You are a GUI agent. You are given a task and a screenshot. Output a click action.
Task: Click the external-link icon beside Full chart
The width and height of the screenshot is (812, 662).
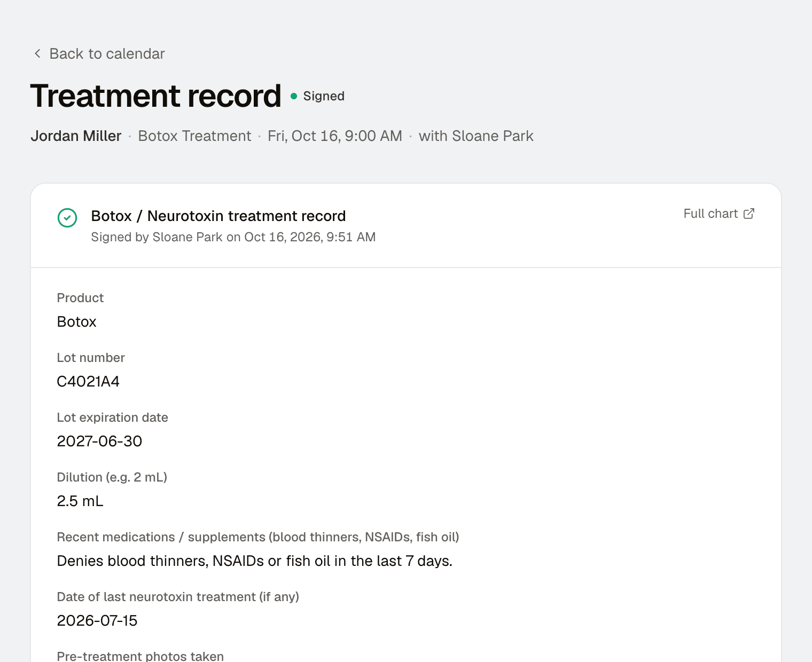click(749, 214)
